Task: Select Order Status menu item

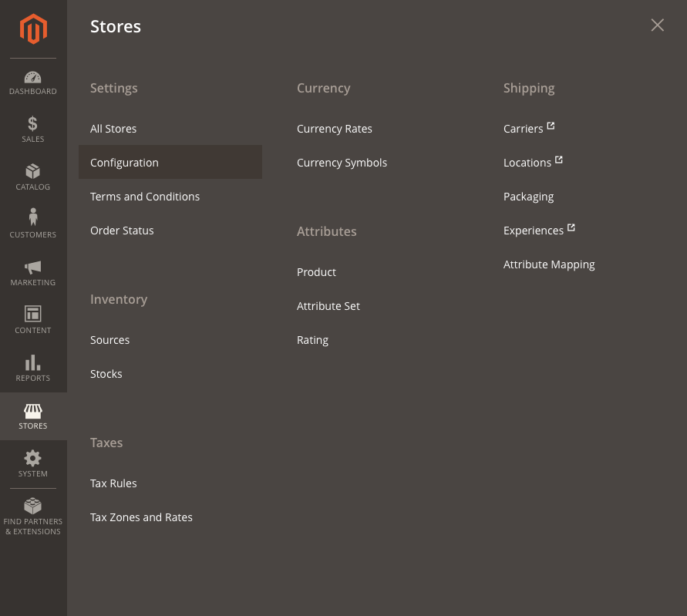Action: 122,231
